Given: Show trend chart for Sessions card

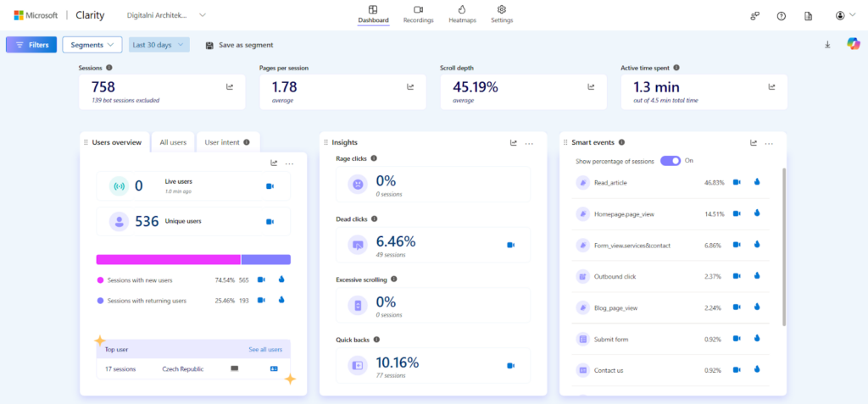Looking at the screenshot, I should point(230,86).
